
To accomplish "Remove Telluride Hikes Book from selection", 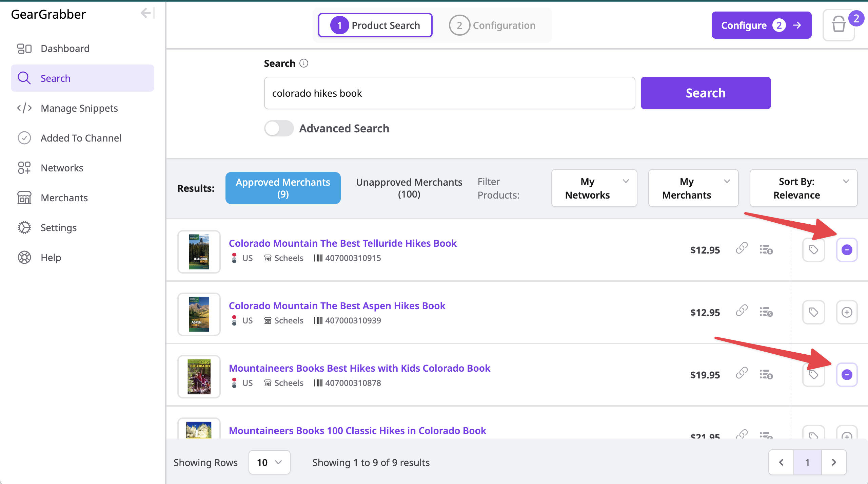I will pos(847,250).
